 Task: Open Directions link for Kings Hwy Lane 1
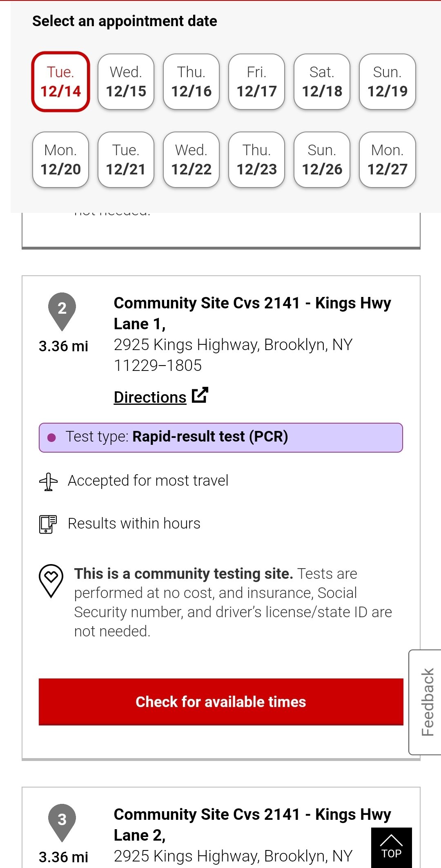coord(150,397)
